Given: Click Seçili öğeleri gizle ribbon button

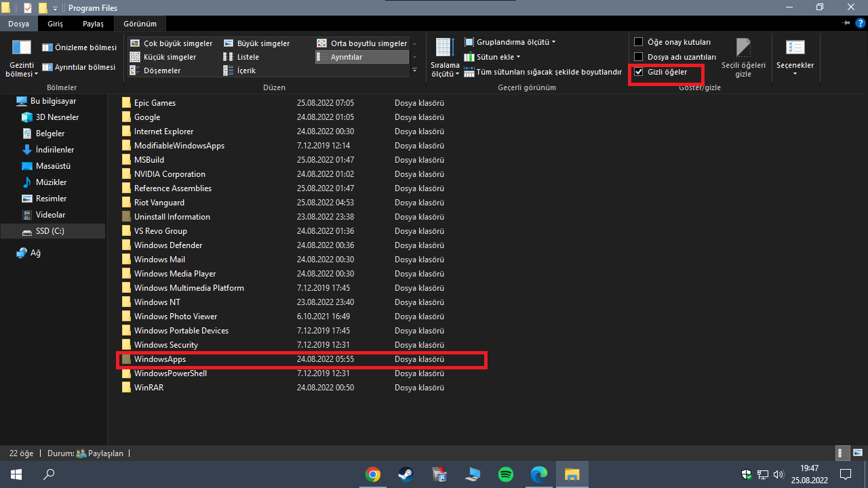Looking at the screenshot, I should click(x=743, y=58).
